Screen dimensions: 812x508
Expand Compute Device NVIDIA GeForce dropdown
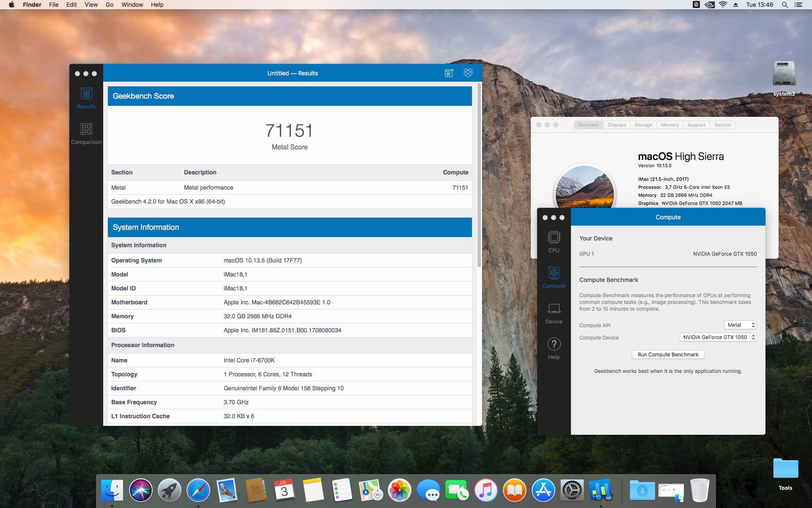tap(718, 337)
